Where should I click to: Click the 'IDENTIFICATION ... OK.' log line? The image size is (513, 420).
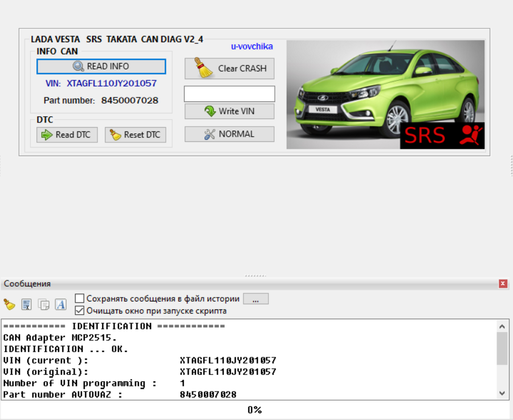tap(66, 349)
